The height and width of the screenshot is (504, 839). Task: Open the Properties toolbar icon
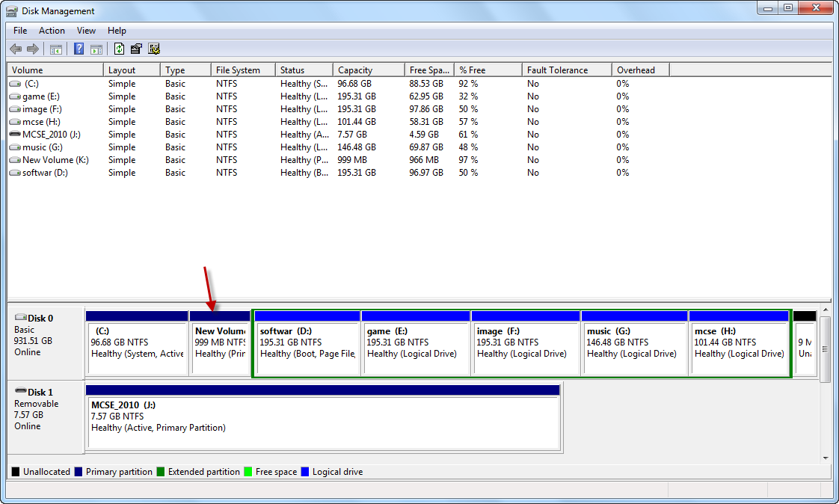coord(136,49)
